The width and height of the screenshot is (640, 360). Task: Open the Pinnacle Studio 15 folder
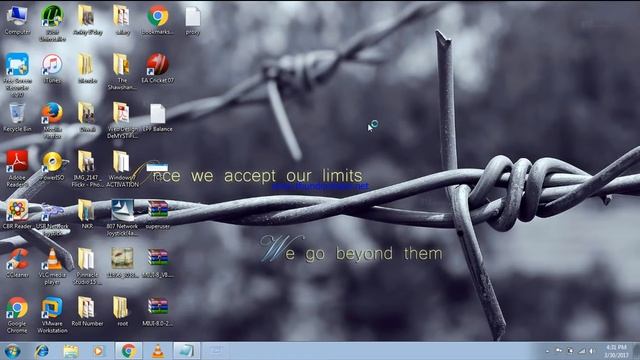click(x=87, y=266)
